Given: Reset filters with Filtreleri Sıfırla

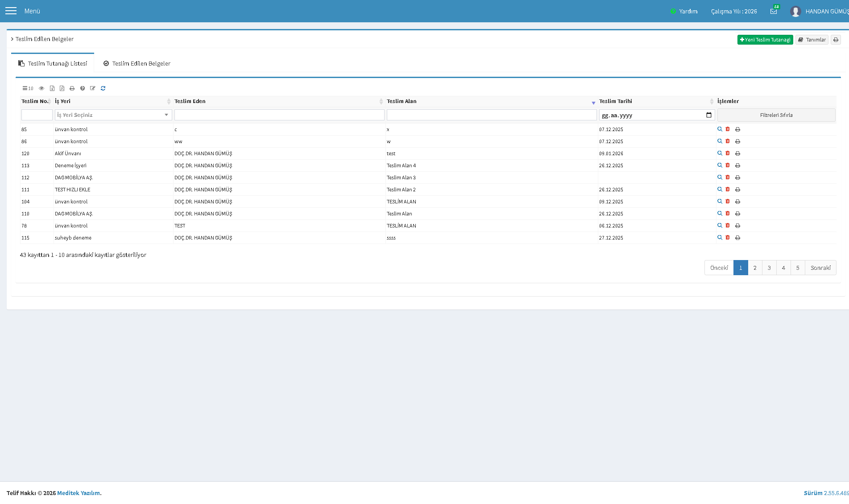Looking at the screenshot, I should click(x=776, y=115).
